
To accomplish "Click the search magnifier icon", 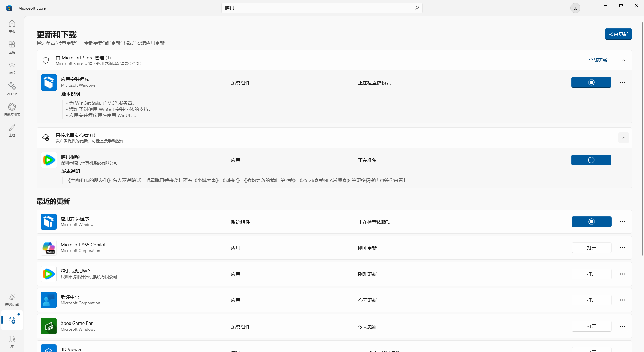I will pyautogui.click(x=416, y=8).
